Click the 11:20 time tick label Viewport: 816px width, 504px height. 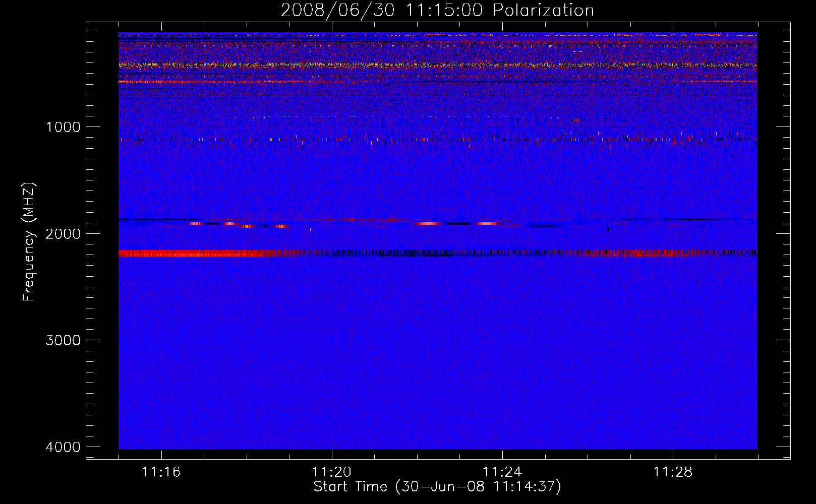pos(332,472)
